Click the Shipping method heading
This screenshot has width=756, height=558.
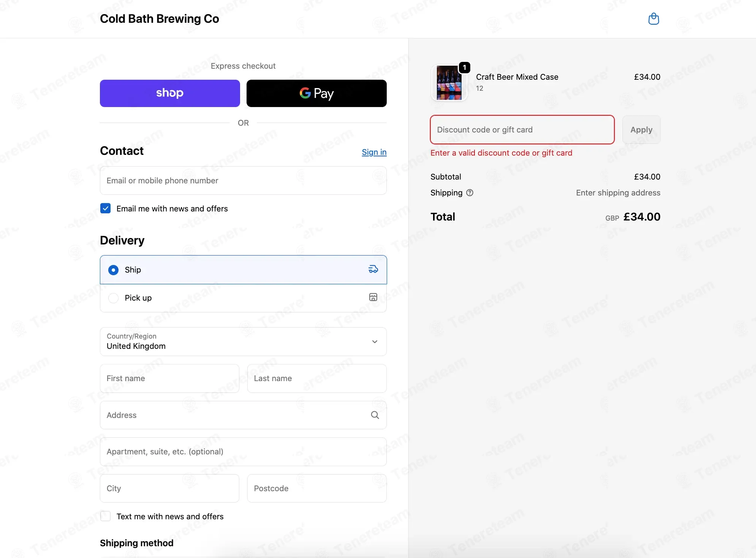(137, 543)
